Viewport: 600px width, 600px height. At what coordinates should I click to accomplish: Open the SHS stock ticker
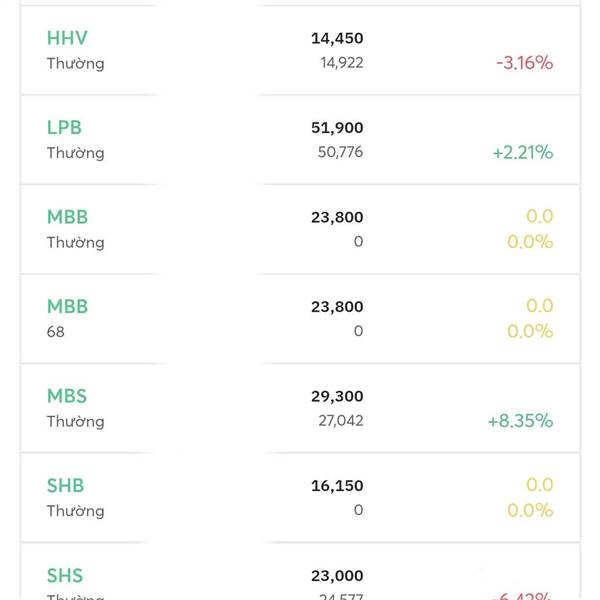point(65,575)
